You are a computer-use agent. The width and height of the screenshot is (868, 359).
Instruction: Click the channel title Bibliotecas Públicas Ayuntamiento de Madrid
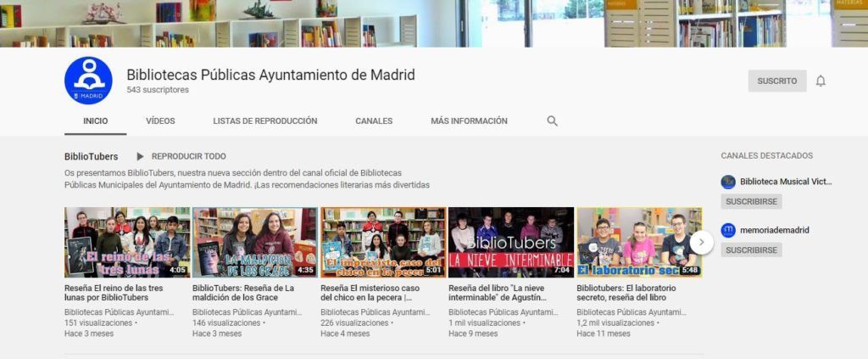(270, 75)
